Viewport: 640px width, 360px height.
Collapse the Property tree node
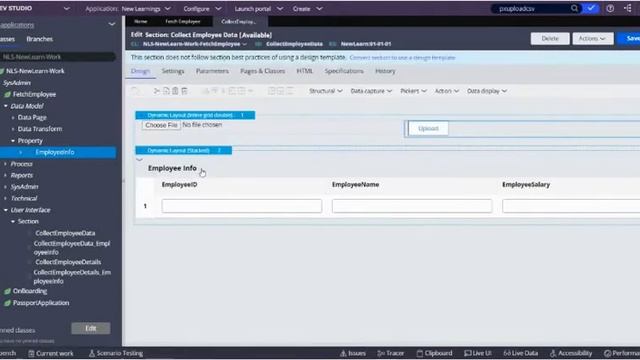13,141
